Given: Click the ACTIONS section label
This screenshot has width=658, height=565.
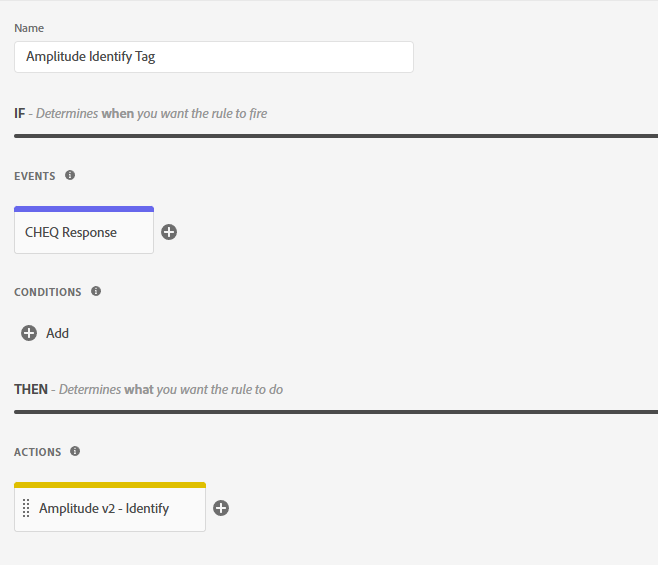Looking at the screenshot, I should (x=38, y=452).
